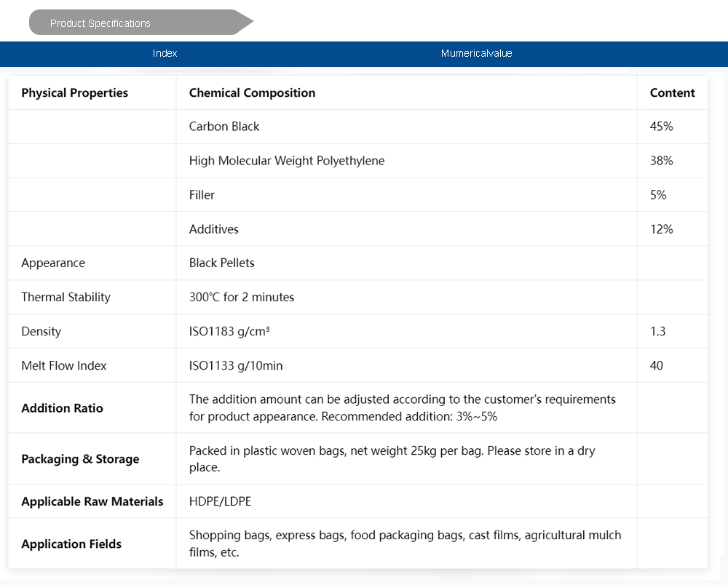
Task: Click the Additives composition cell
Action: tap(213, 229)
